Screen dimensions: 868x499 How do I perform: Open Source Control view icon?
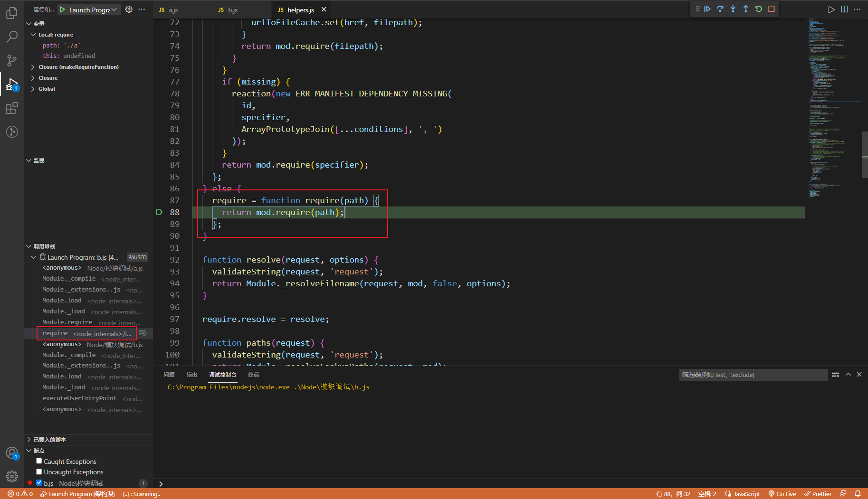pos(12,60)
